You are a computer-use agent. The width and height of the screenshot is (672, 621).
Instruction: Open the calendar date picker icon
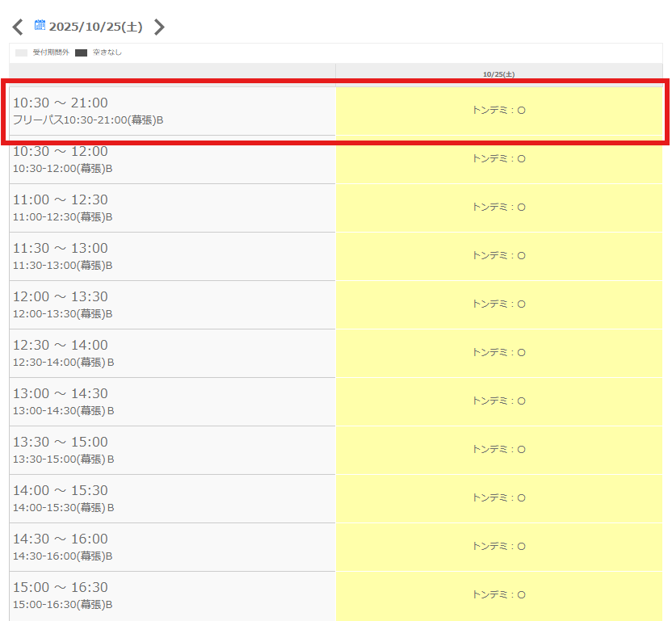point(40,26)
